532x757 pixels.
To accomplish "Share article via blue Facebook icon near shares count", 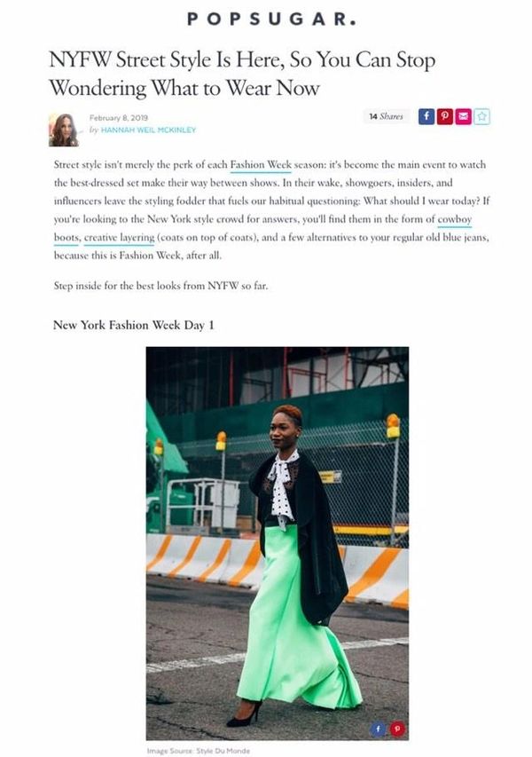I will (x=426, y=116).
